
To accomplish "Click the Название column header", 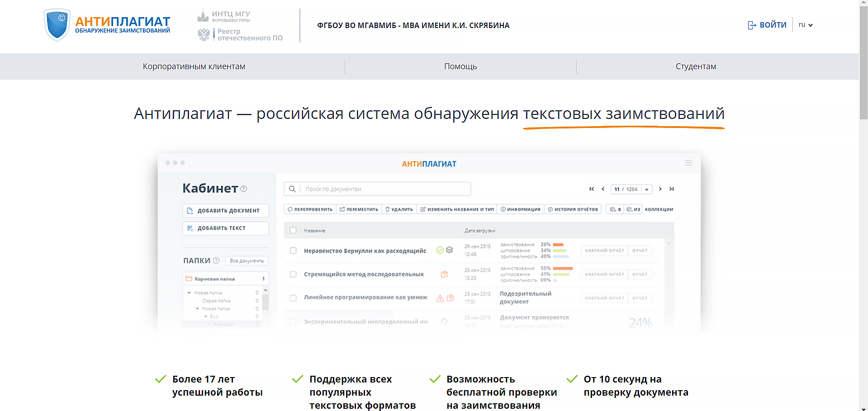I will pyautogui.click(x=314, y=231).
